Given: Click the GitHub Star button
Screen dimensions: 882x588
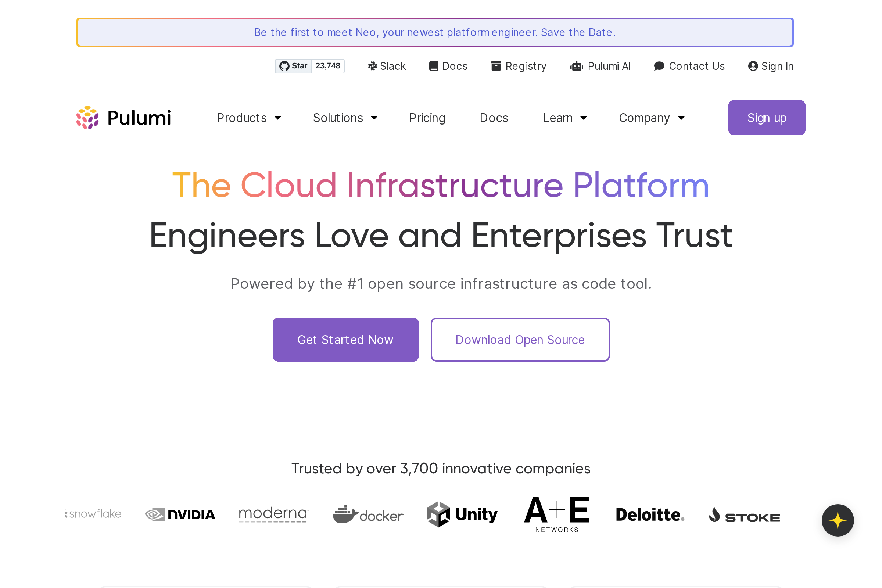Looking at the screenshot, I should coord(293,66).
